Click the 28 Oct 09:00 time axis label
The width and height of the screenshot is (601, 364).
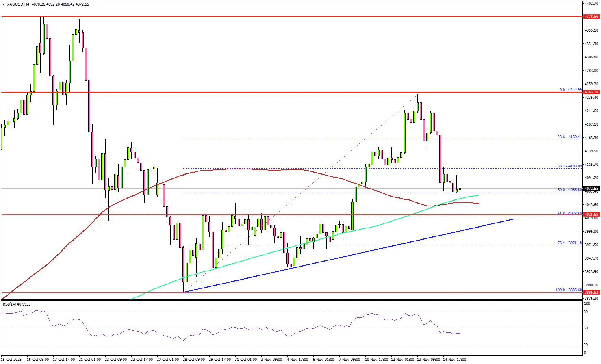tap(193, 360)
